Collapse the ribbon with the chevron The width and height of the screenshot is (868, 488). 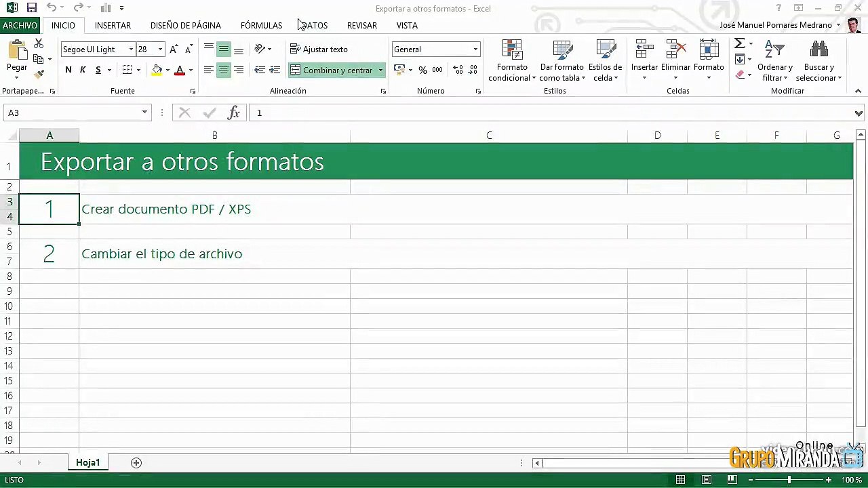click(x=858, y=91)
